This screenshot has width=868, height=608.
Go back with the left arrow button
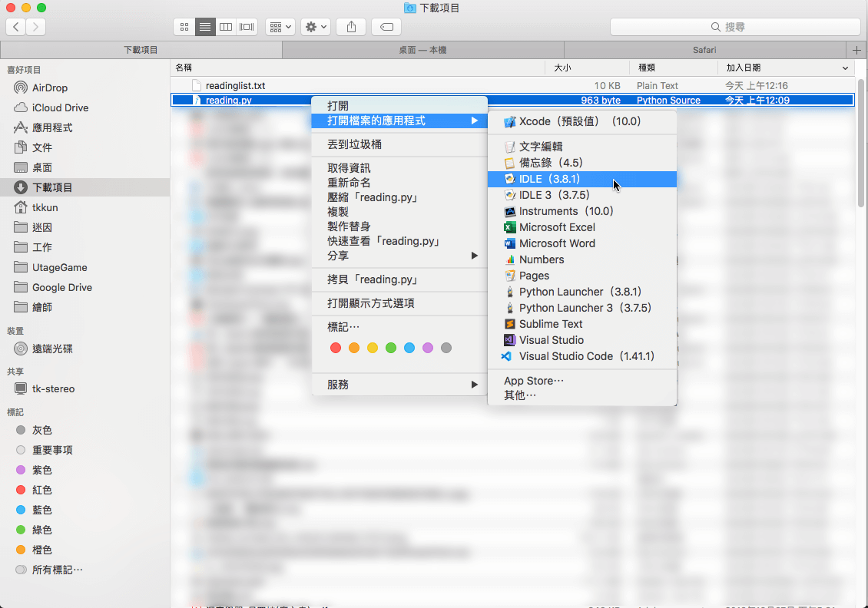[x=16, y=27]
